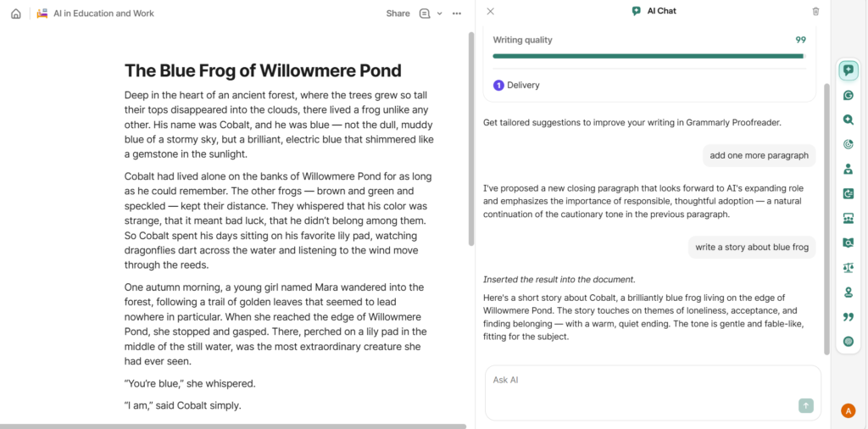This screenshot has height=429, width=868.
Task: Open the three-dot more options menu
Action: coord(457,14)
